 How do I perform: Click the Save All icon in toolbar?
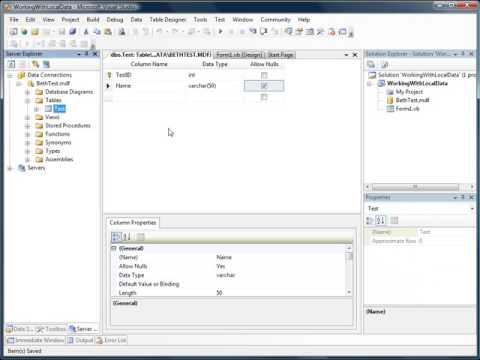tap(72, 32)
